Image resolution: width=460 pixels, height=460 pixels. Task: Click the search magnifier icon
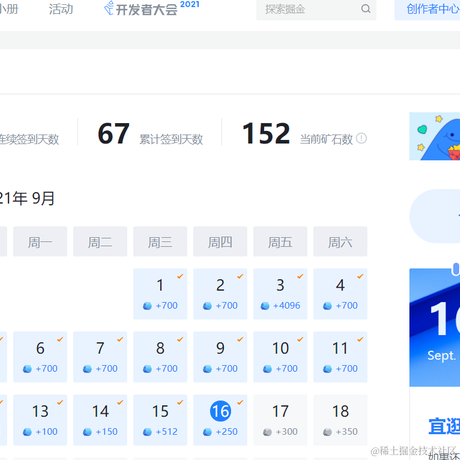[x=366, y=9]
